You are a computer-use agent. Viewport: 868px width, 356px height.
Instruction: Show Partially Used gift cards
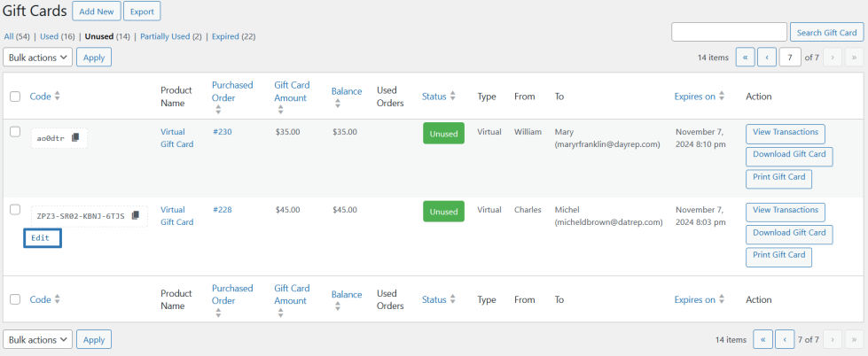172,36
